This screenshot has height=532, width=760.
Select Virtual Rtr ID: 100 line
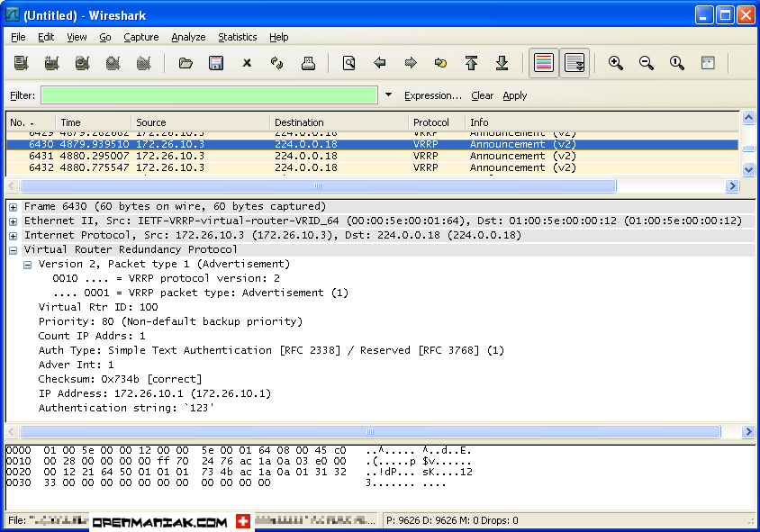98,307
